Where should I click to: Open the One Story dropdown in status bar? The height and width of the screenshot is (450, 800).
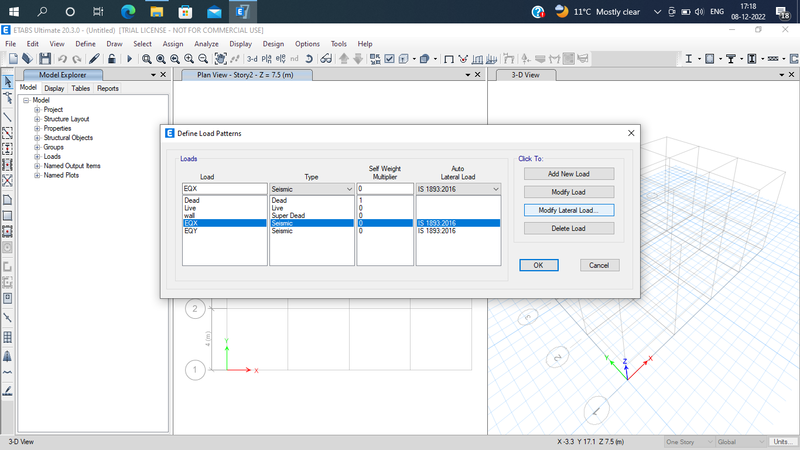tap(689, 442)
